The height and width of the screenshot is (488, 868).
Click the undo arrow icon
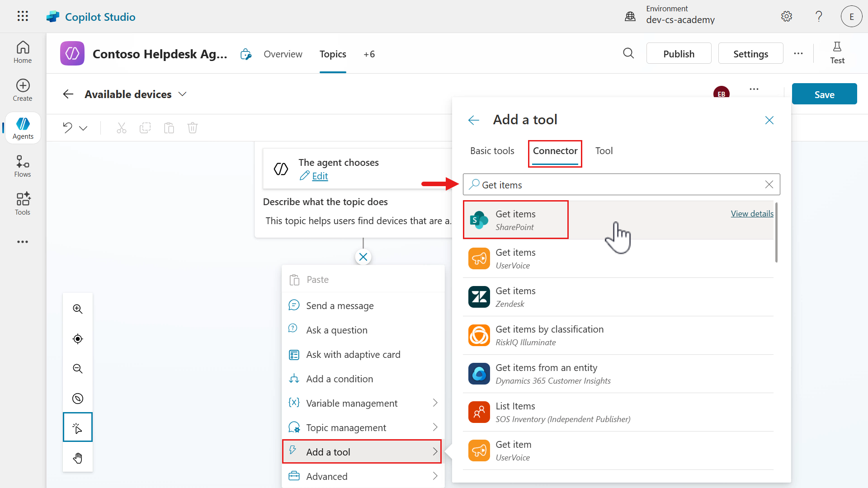[68, 128]
